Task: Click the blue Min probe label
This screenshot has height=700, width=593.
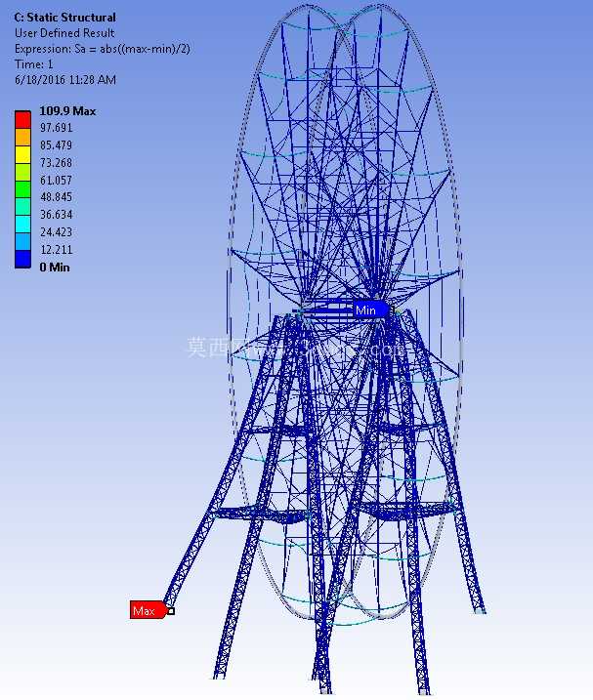Action: click(371, 309)
